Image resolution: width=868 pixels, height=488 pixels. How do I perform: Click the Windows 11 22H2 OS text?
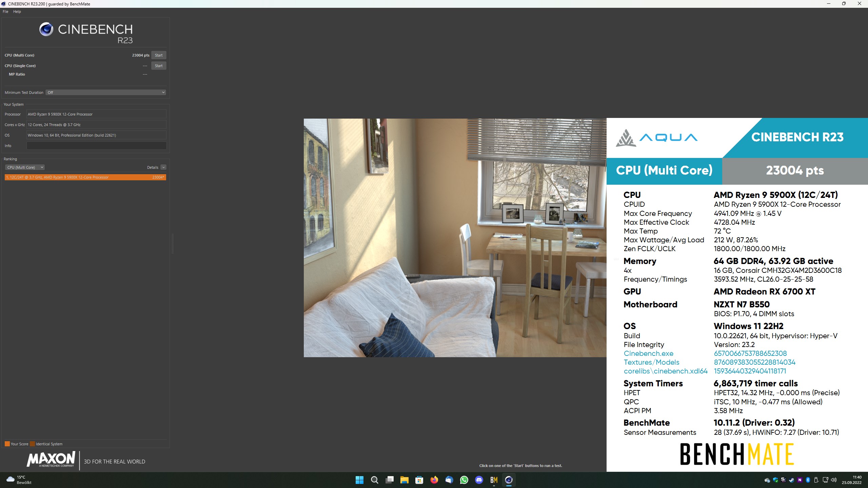pos(748,326)
